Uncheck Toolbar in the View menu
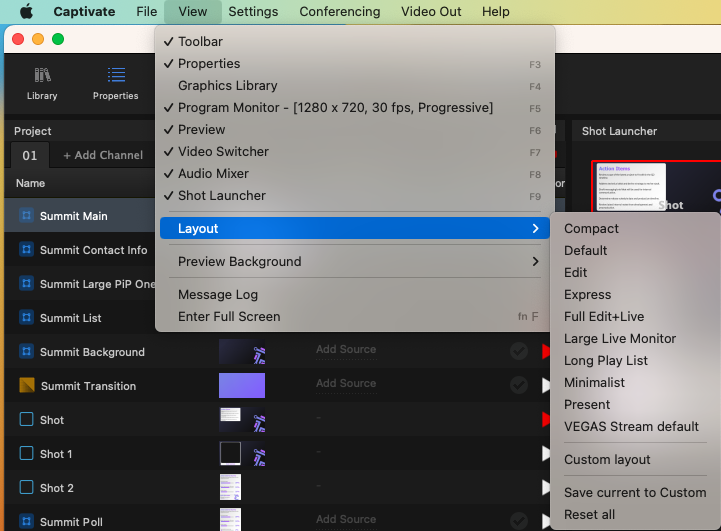Viewport: 721px width, 531px height. click(x=355, y=41)
